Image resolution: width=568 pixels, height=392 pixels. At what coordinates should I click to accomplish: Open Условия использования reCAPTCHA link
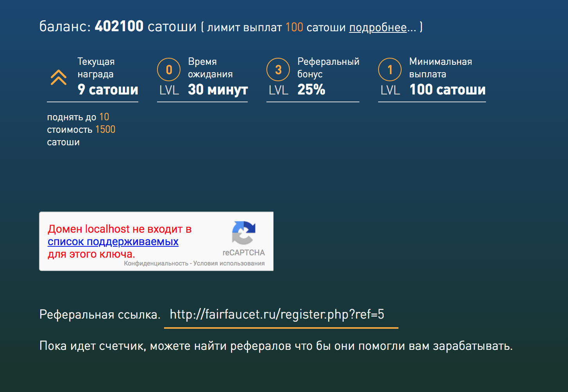point(229,264)
